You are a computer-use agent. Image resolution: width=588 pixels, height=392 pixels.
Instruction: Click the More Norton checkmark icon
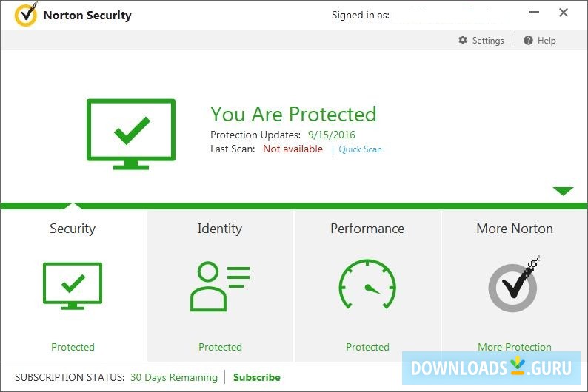pos(514,285)
